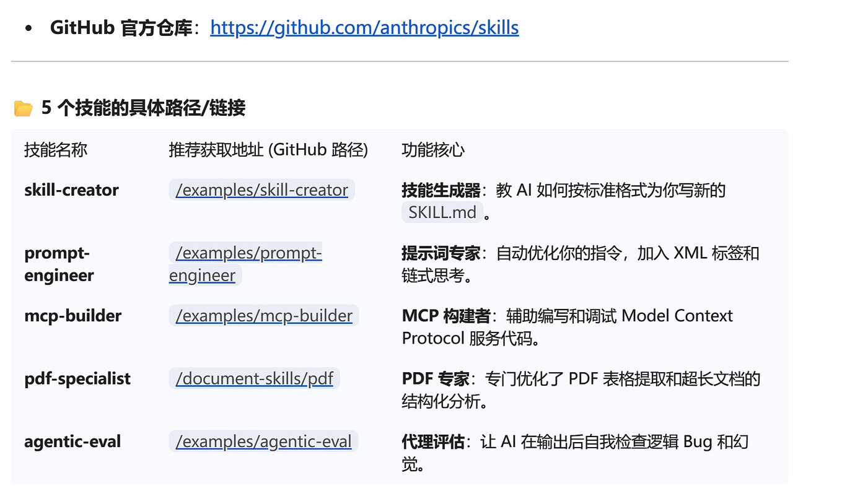The height and width of the screenshot is (504, 855).
Task: Click the yellow folder icon beside the heading
Action: click(24, 108)
